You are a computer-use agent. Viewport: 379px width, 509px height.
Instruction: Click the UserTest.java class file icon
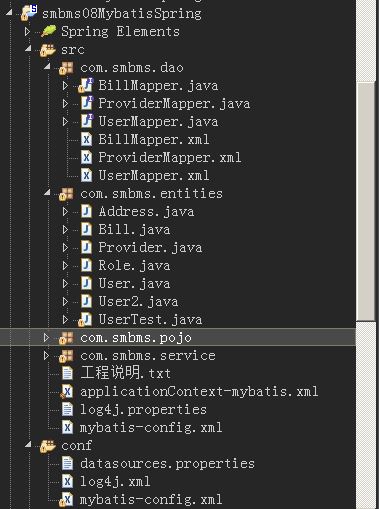tap(85, 320)
